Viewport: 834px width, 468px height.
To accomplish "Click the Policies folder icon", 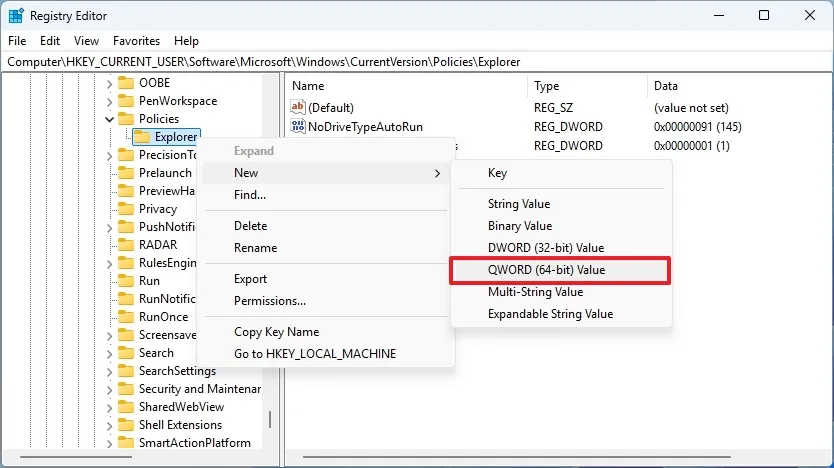I will coord(126,119).
